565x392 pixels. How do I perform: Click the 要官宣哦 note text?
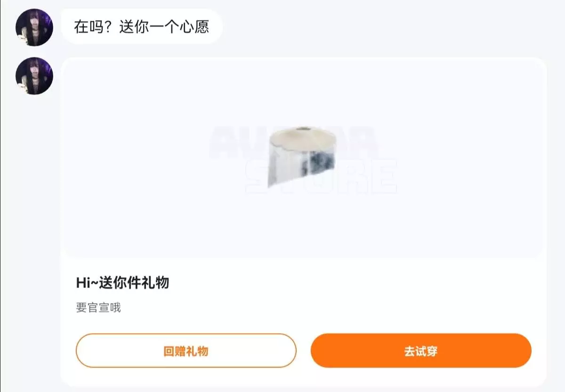click(98, 308)
